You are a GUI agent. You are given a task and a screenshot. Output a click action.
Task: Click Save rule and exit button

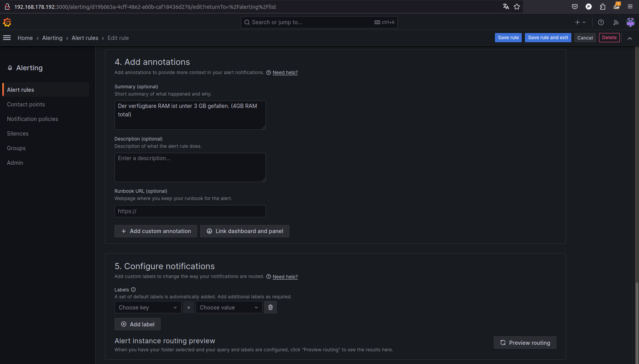[548, 38]
